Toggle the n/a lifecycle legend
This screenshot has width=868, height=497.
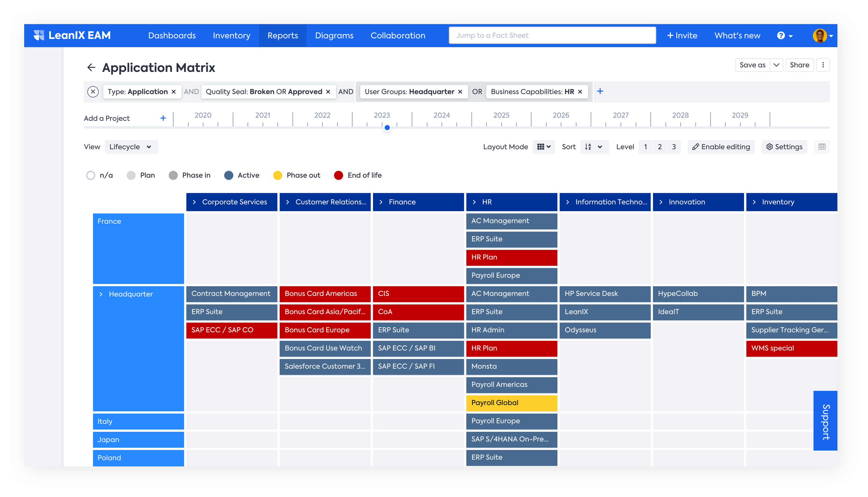click(100, 175)
